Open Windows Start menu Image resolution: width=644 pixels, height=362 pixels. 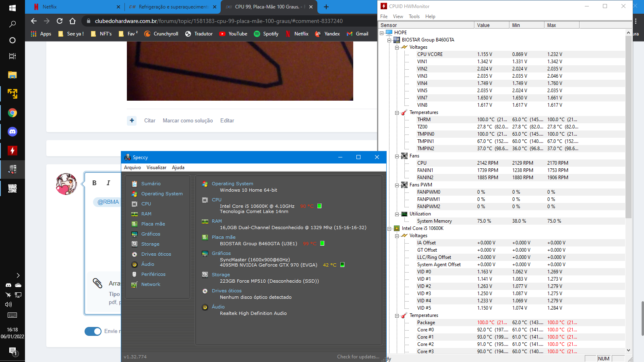(12, 8)
